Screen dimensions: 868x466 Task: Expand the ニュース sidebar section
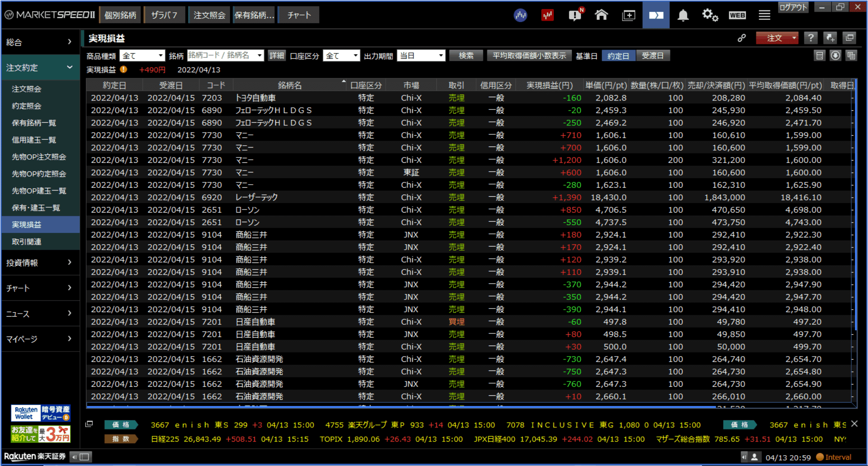click(40, 314)
